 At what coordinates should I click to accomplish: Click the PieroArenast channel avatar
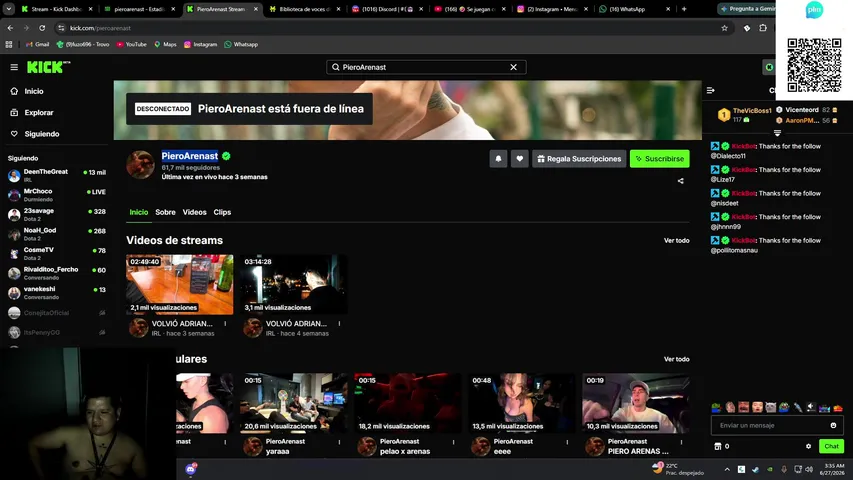point(140,164)
